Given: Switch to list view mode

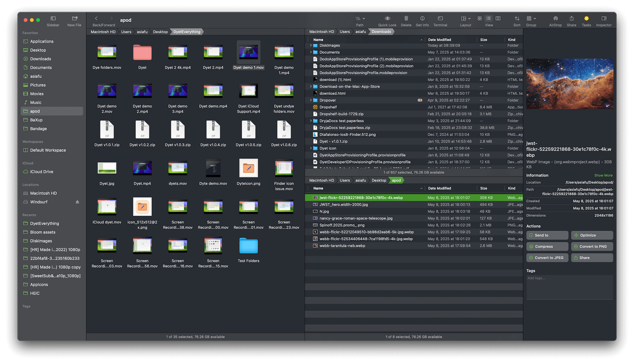Looking at the screenshot, I should [489, 19].
